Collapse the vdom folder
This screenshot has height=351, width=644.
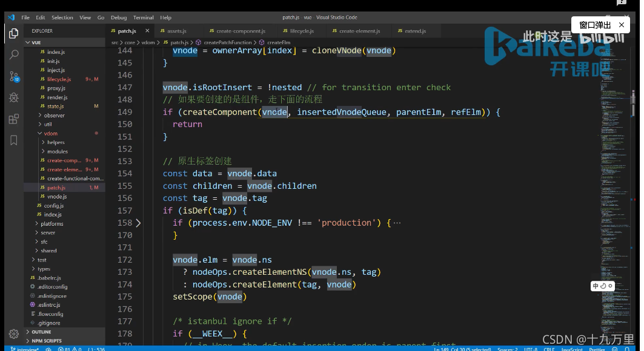[40, 133]
